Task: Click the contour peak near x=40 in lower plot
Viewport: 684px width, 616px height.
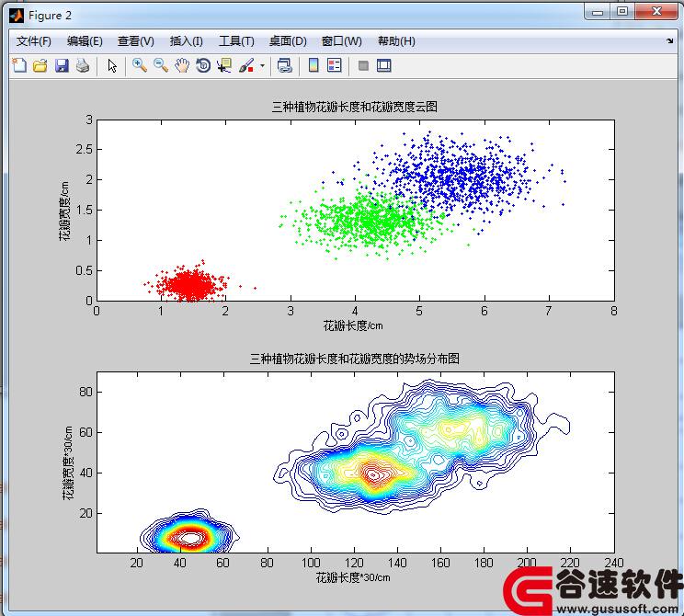Action: tap(190, 538)
